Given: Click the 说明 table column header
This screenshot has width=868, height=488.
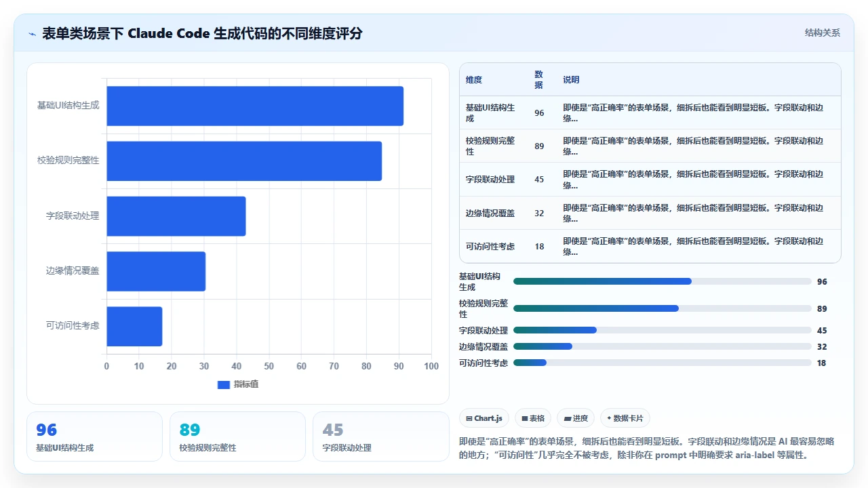Looking at the screenshot, I should tap(571, 79).
